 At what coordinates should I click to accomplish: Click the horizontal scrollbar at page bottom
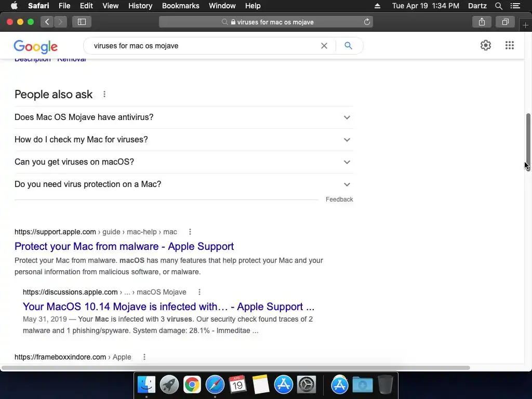236,368
